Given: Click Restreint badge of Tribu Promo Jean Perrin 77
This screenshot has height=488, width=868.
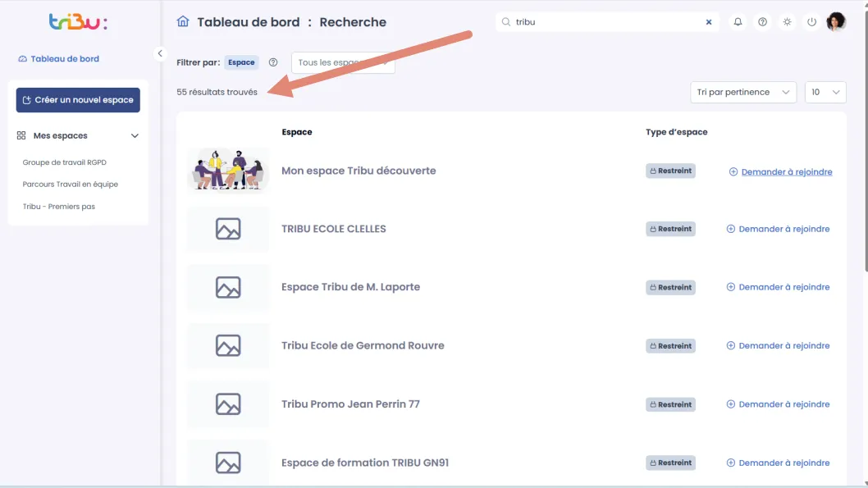Looking at the screenshot, I should click(670, 404).
